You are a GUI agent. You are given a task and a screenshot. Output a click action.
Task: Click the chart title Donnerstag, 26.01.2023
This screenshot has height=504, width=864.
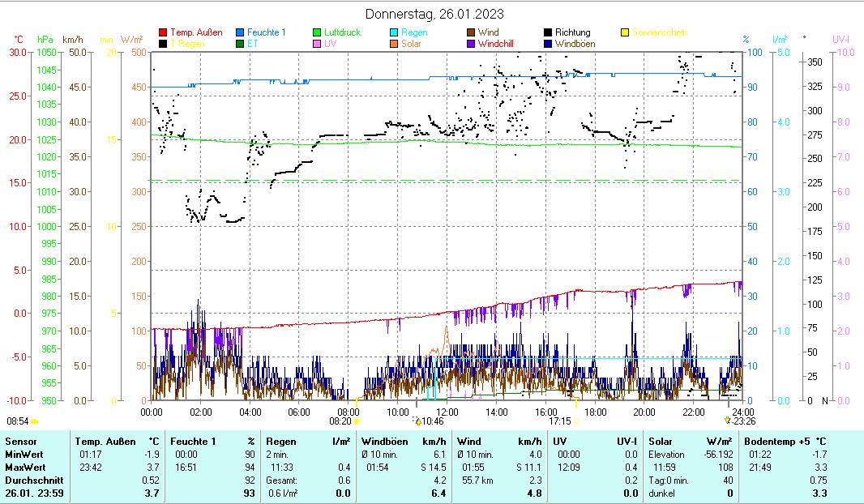point(434,14)
